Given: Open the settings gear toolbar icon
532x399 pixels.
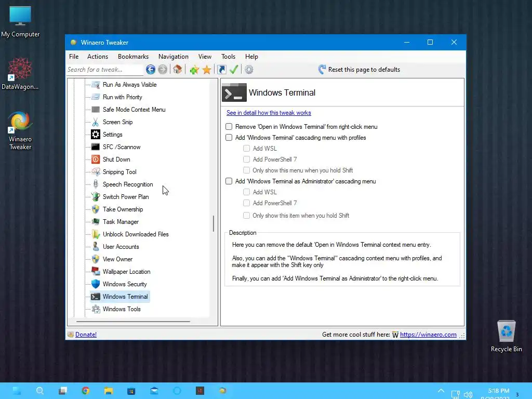Looking at the screenshot, I should tap(249, 70).
